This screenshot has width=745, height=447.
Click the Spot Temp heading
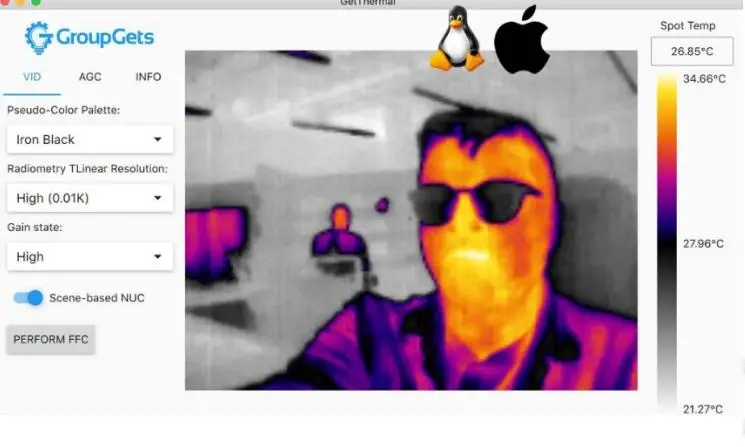tap(688, 26)
